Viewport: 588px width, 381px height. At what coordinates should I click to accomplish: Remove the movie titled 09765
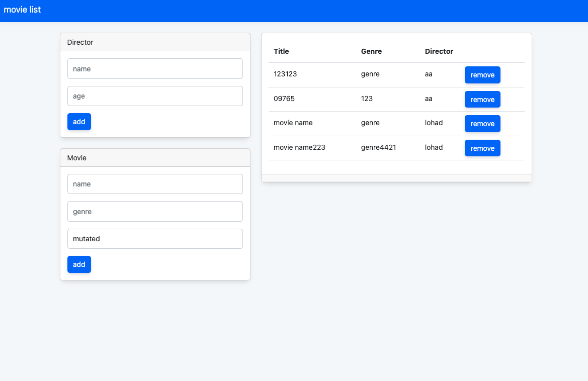pyautogui.click(x=482, y=100)
